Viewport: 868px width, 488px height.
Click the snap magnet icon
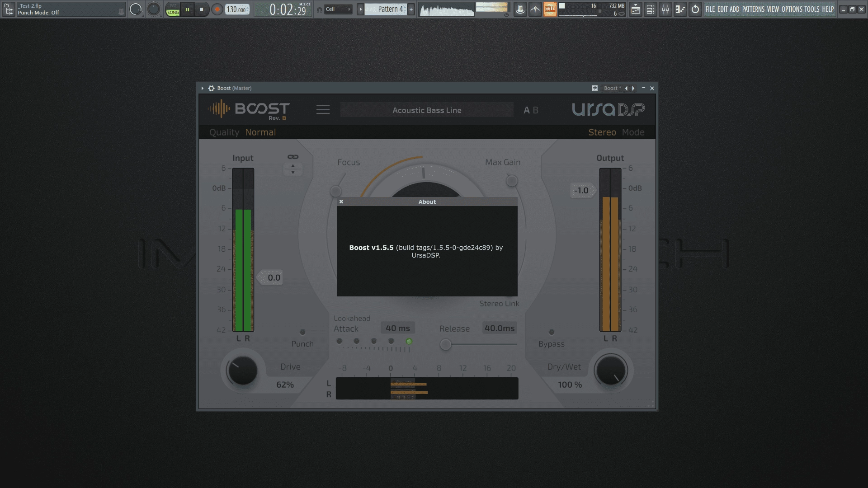pos(320,9)
